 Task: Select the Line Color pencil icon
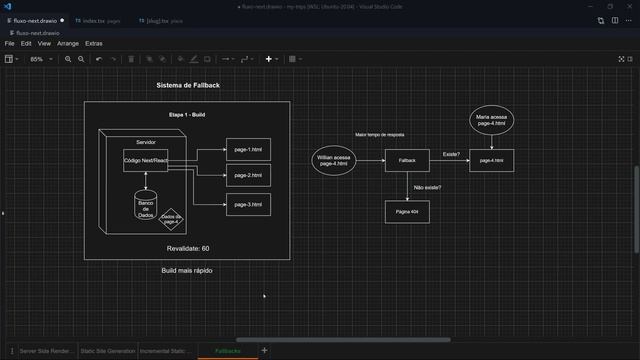tap(194, 59)
